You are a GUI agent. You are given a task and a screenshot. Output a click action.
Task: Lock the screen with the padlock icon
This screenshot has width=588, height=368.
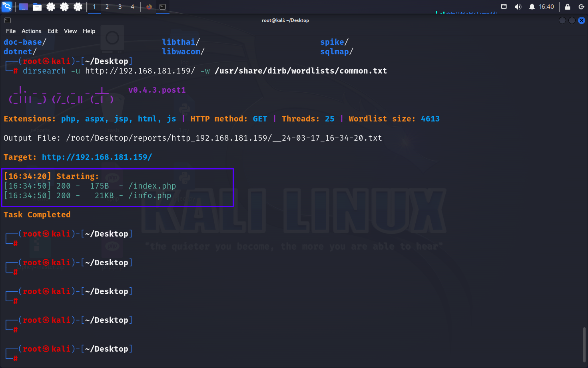tap(568, 7)
